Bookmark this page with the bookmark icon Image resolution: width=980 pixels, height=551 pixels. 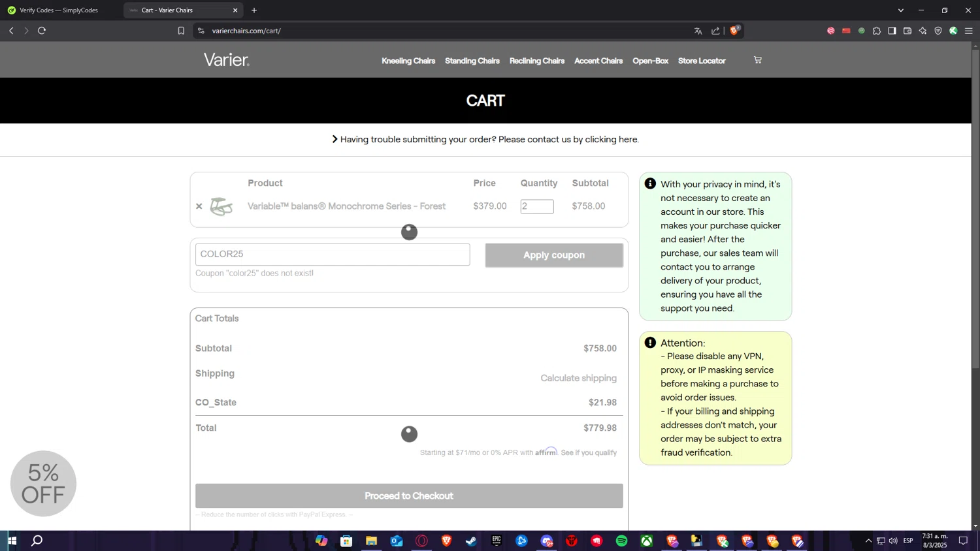coord(181,31)
